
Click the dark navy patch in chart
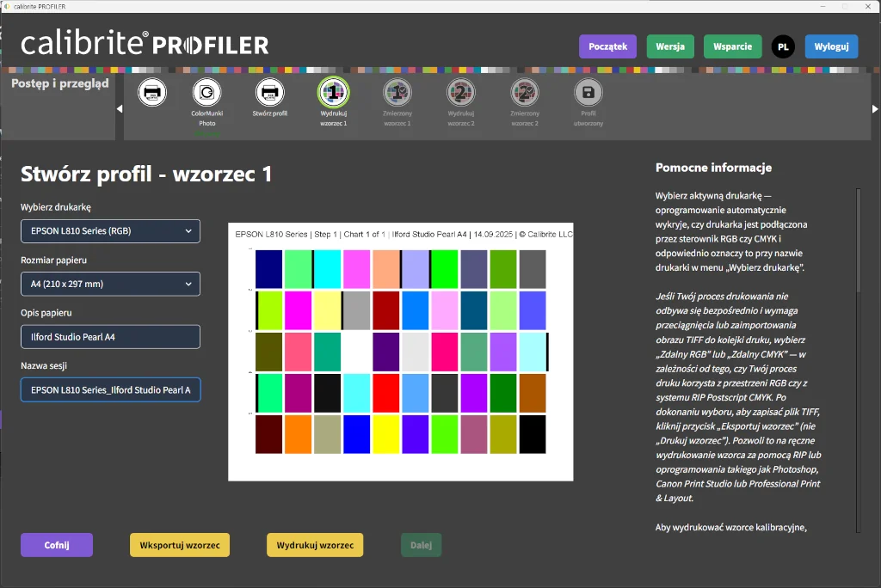[x=268, y=269]
